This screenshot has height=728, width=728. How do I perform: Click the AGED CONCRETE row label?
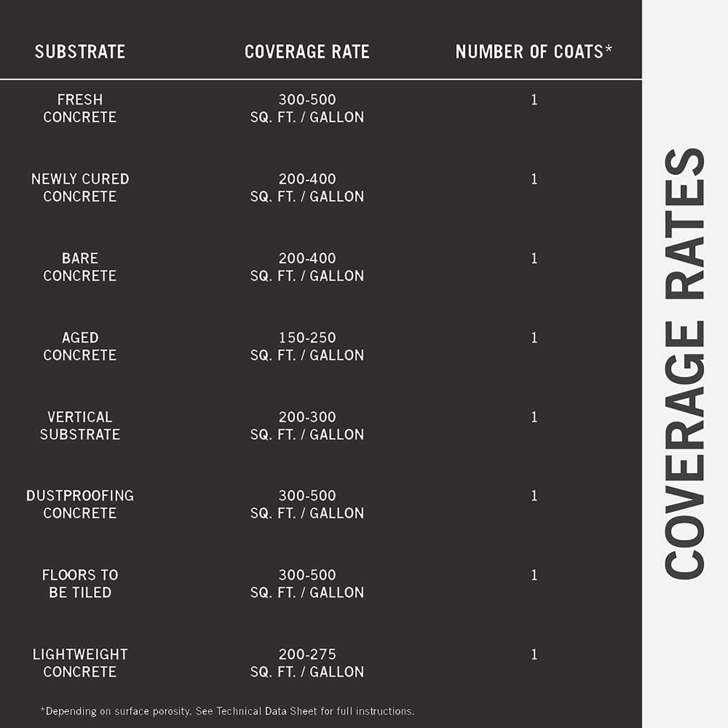80,346
